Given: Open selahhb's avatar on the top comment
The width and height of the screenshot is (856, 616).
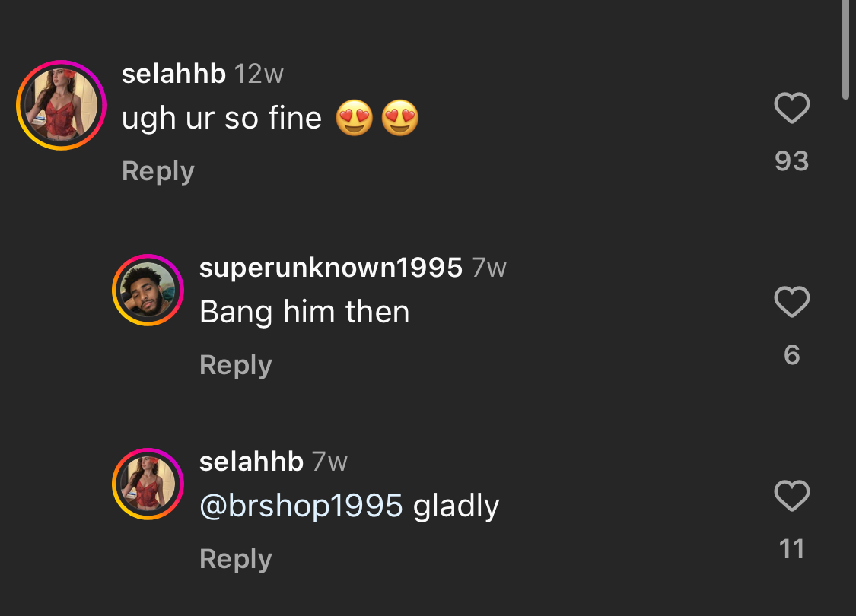Looking at the screenshot, I should pyautogui.click(x=61, y=105).
